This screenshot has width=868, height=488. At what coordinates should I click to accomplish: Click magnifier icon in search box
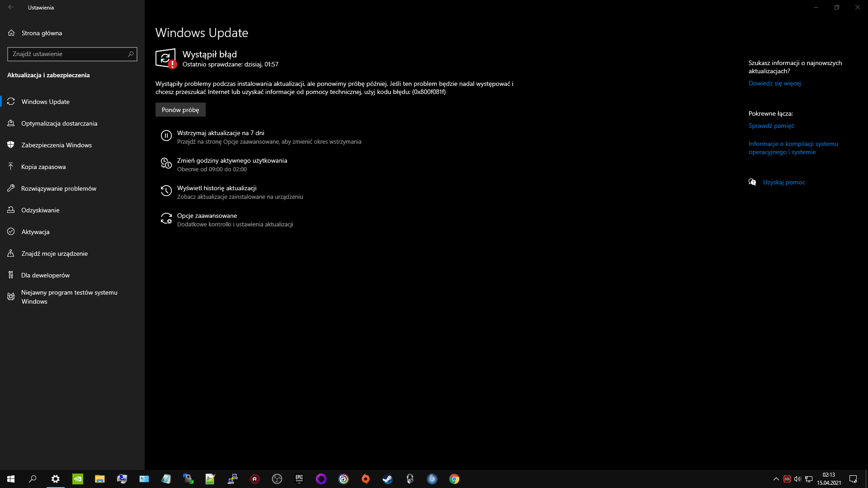coord(131,54)
